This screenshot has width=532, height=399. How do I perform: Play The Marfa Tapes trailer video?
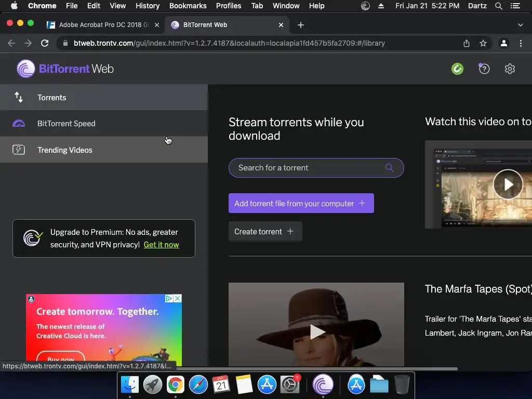(317, 331)
